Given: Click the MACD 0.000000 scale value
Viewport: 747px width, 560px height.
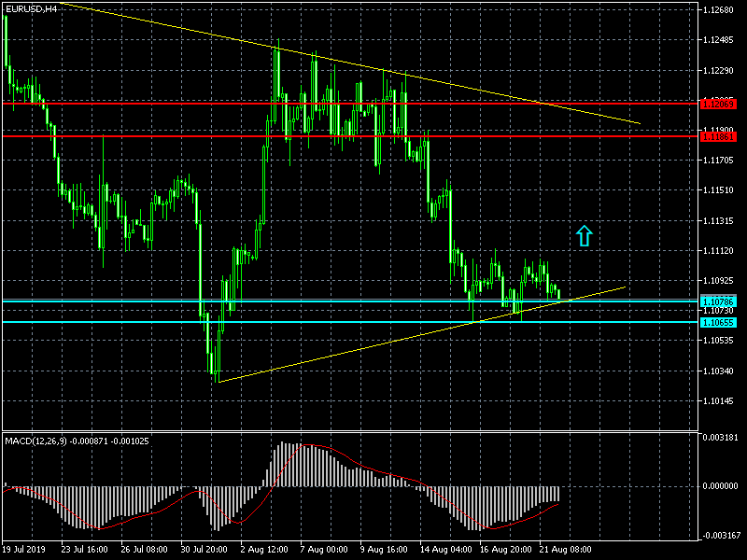Looking at the screenshot, I should [721, 486].
